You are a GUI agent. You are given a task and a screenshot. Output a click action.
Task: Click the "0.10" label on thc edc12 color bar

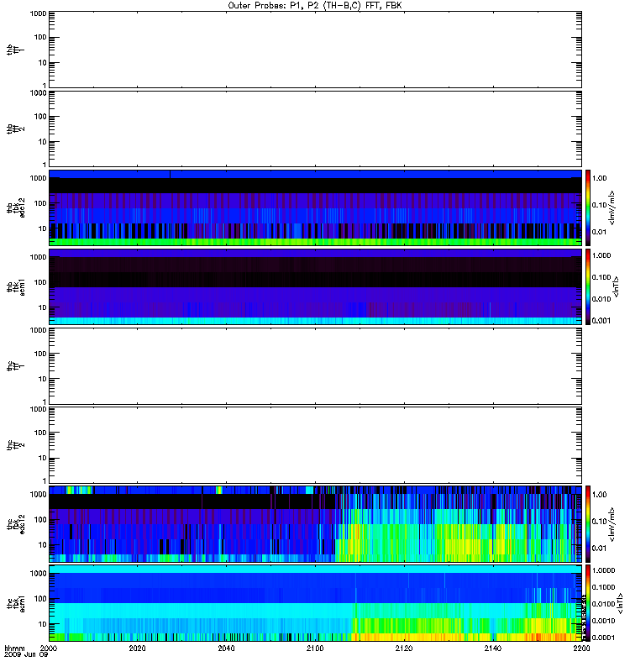tap(600, 521)
